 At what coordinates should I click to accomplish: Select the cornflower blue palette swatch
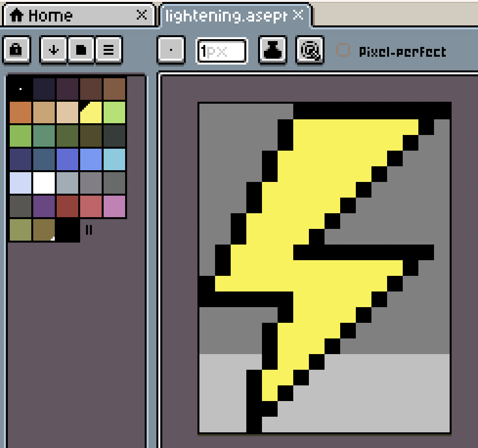pos(91,159)
